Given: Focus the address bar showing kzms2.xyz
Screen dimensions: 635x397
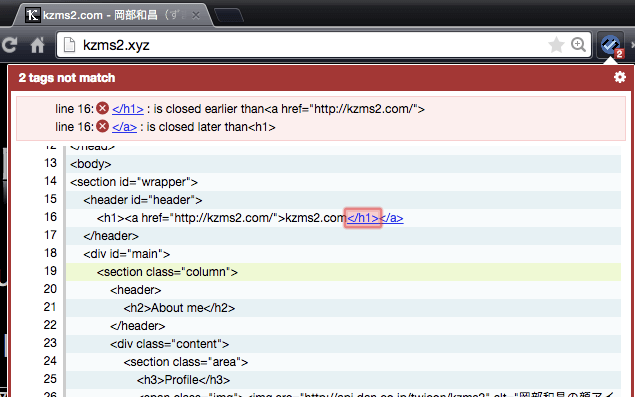Looking at the screenshot, I should (x=312, y=45).
